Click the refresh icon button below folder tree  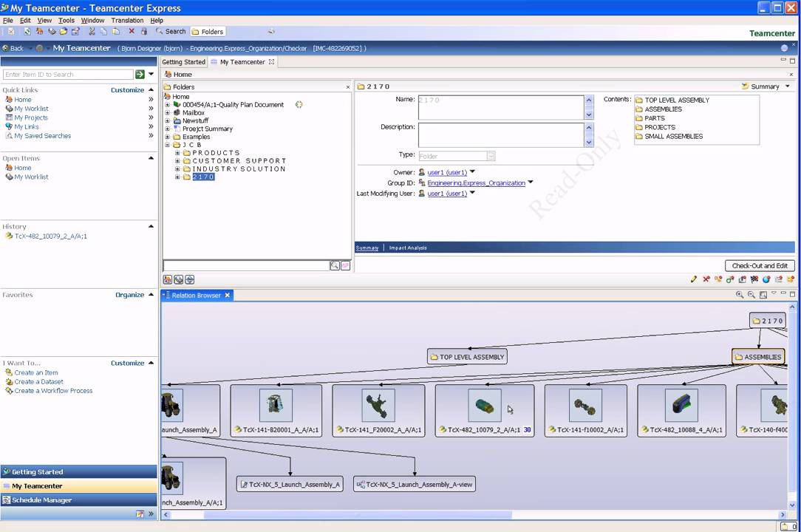coord(189,279)
